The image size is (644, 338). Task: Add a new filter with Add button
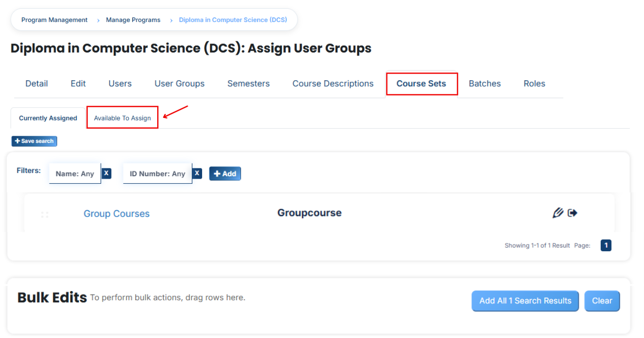coord(225,174)
